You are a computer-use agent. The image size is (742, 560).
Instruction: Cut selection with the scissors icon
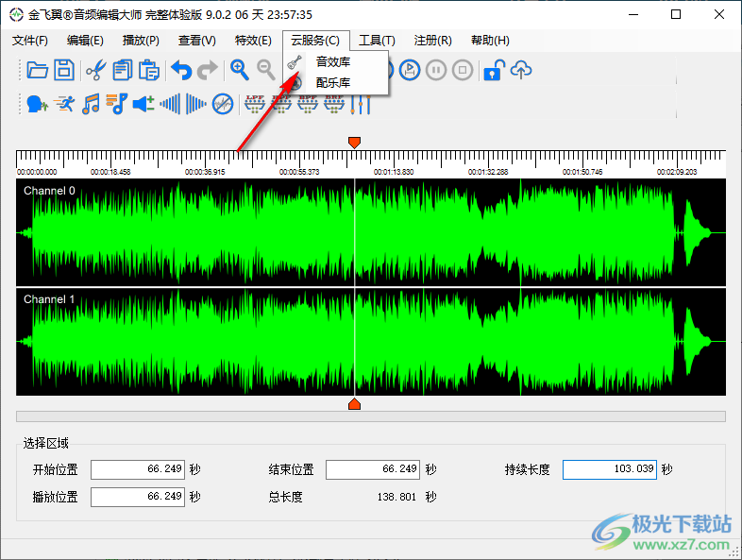point(96,71)
